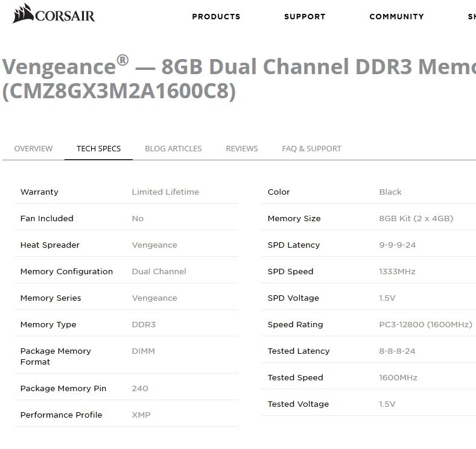Click the Performance Profile XMP value
Image resolution: width=476 pixels, height=449 pixels.
tap(141, 415)
